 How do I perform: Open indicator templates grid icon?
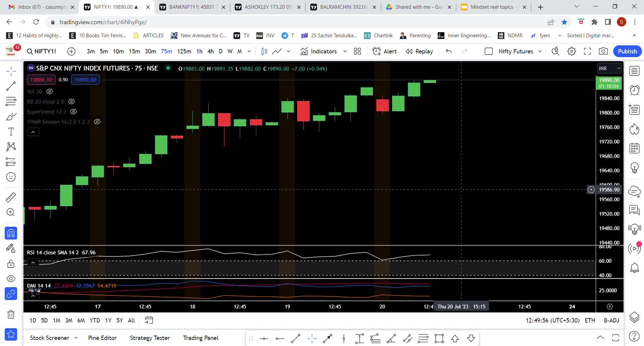(358, 51)
